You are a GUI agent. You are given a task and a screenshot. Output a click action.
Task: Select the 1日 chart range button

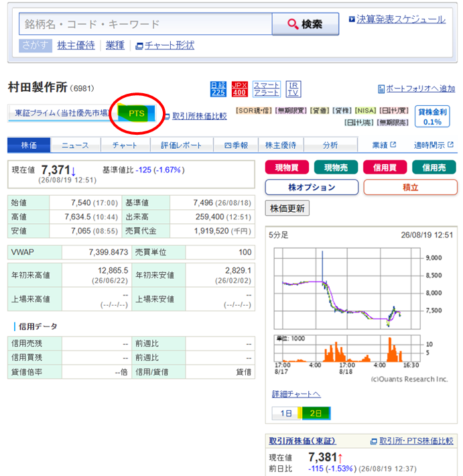click(286, 414)
